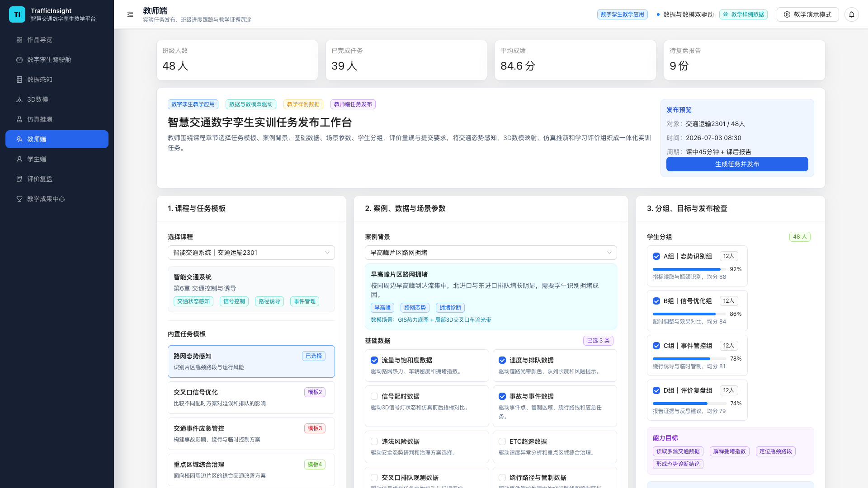Select 路网态势感知 template card
Screen dimensions: 868x488
click(x=251, y=361)
